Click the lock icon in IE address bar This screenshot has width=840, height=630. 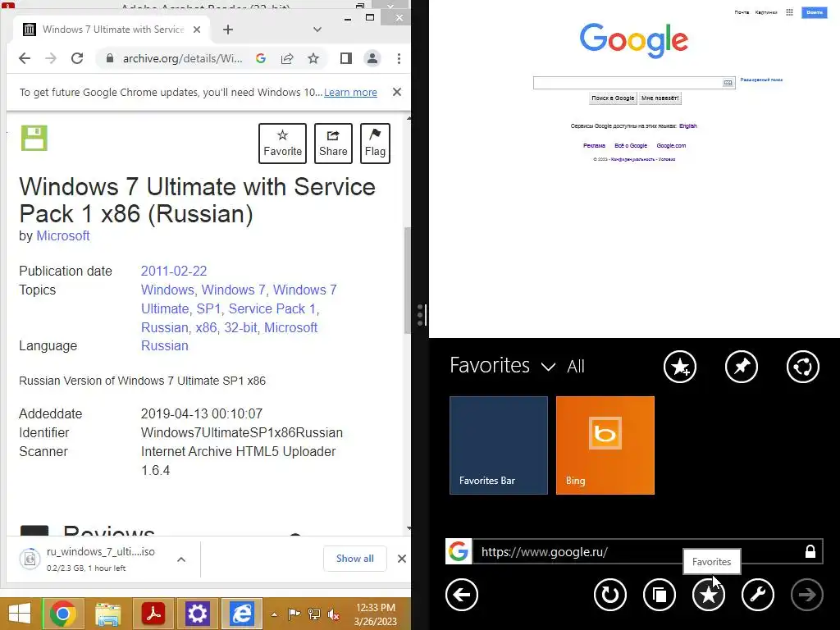810,551
